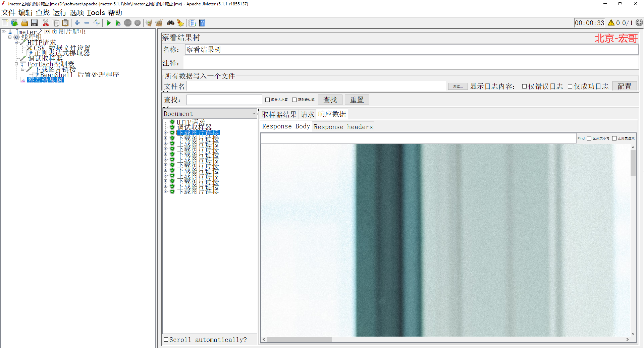Toggle 区分大小写 checkbox beside the Find label
644x348 pixels.
pyautogui.click(x=589, y=138)
